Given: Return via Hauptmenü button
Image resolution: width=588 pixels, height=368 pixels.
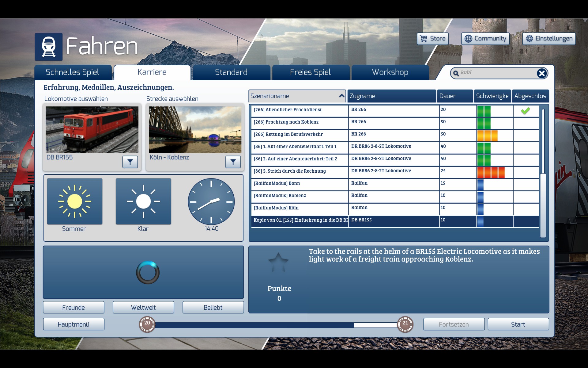Looking at the screenshot, I should click(73, 324).
